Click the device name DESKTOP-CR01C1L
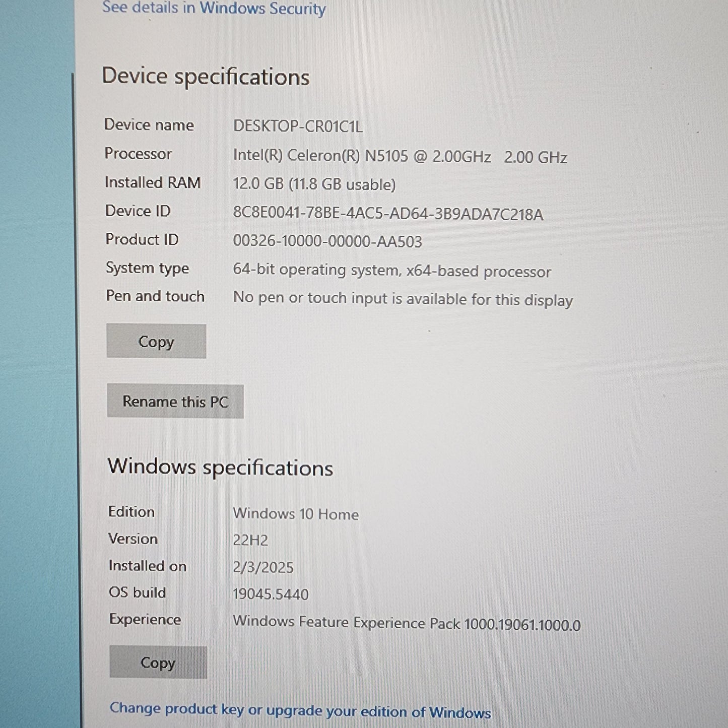This screenshot has height=728, width=728. tap(298, 126)
